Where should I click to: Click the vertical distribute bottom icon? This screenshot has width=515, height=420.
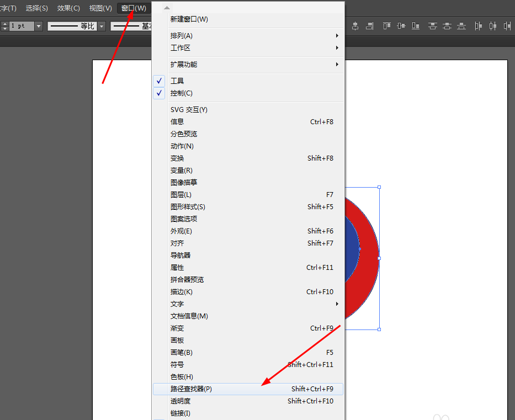tap(461, 26)
